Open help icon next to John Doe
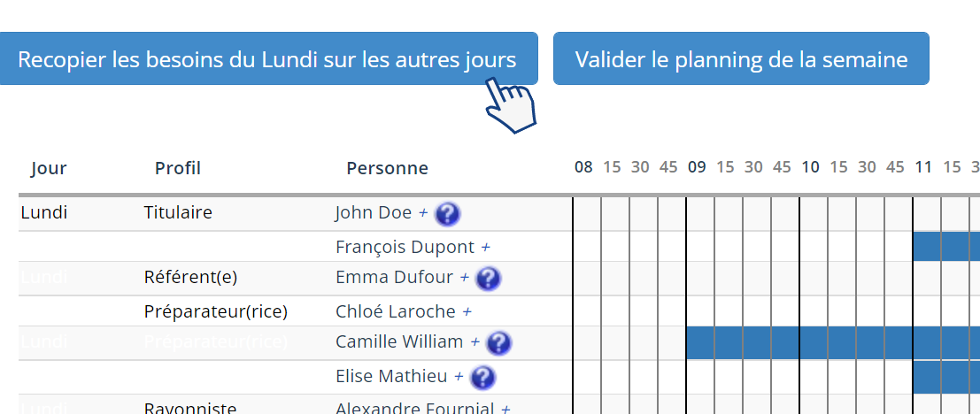This screenshot has height=414, width=980. coord(447,214)
